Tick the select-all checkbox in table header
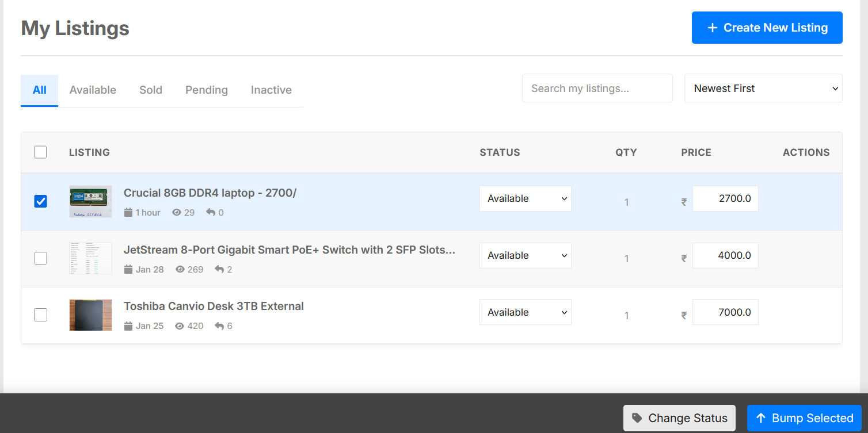This screenshot has width=868, height=433. pos(40,152)
